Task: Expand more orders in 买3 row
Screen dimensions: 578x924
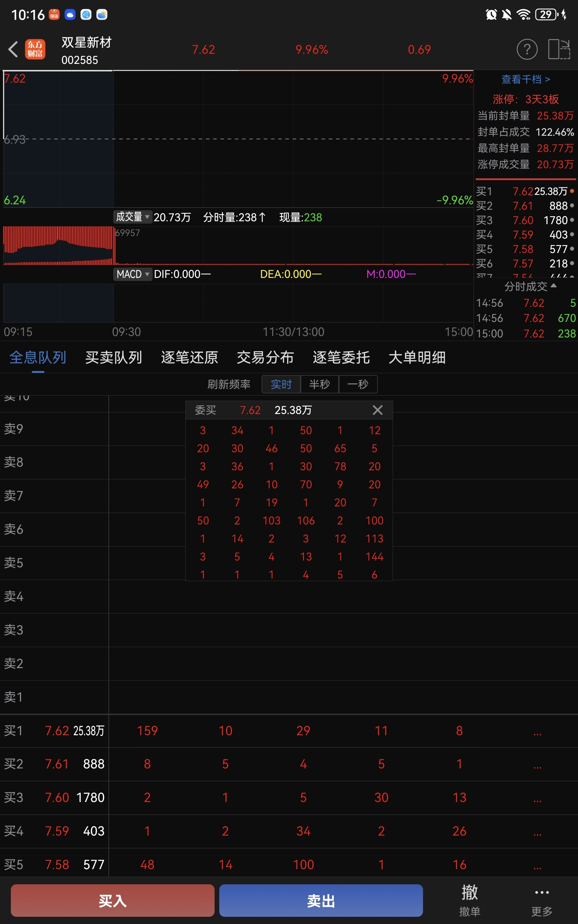Action: point(538,800)
